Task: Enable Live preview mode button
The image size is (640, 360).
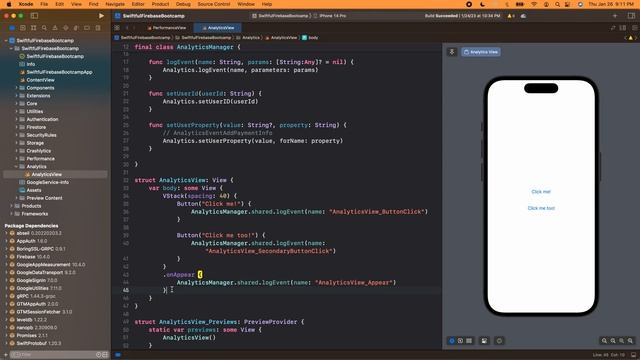Action: pyautogui.click(x=452, y=340)
